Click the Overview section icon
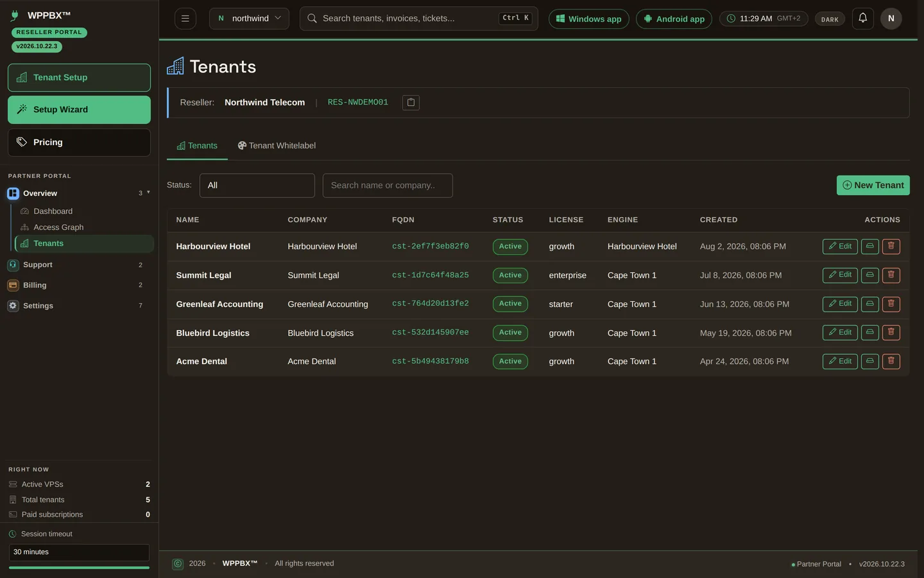Image resolution: width=924 pixels, height=578 pixels. (x=13, y=193)
